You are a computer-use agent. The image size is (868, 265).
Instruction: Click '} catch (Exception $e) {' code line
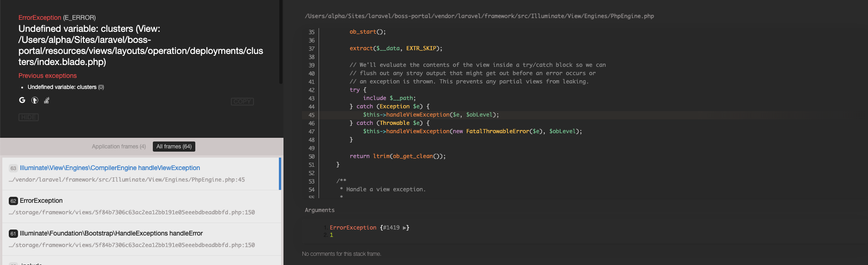click(389, 106)
